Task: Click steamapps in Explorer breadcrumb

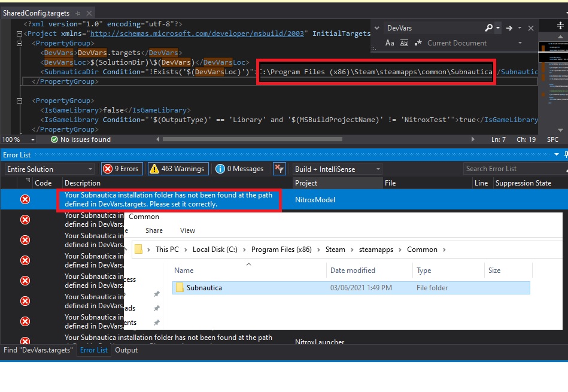Action: (x=376, y=249)
